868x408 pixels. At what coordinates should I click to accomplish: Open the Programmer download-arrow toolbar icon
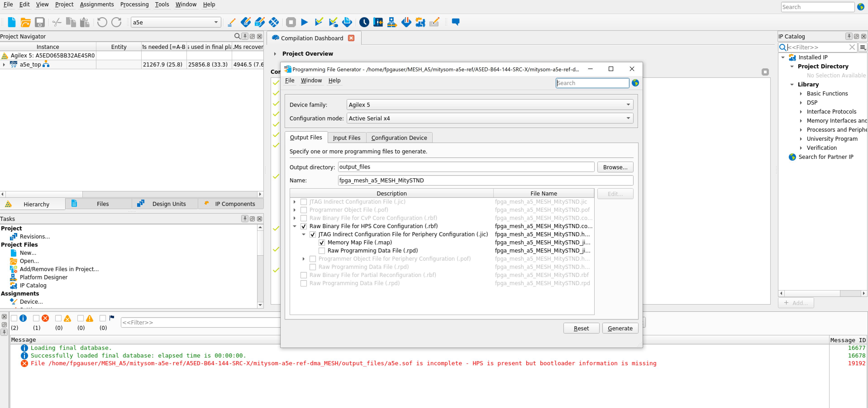point(406,22)
